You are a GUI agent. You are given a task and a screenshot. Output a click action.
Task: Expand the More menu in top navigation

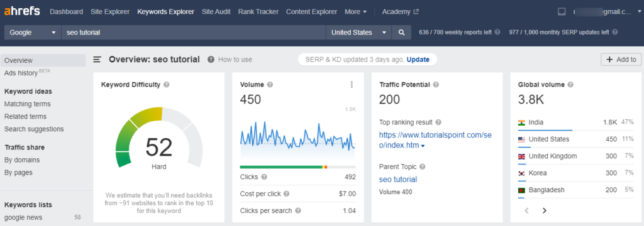pos(356,12)
